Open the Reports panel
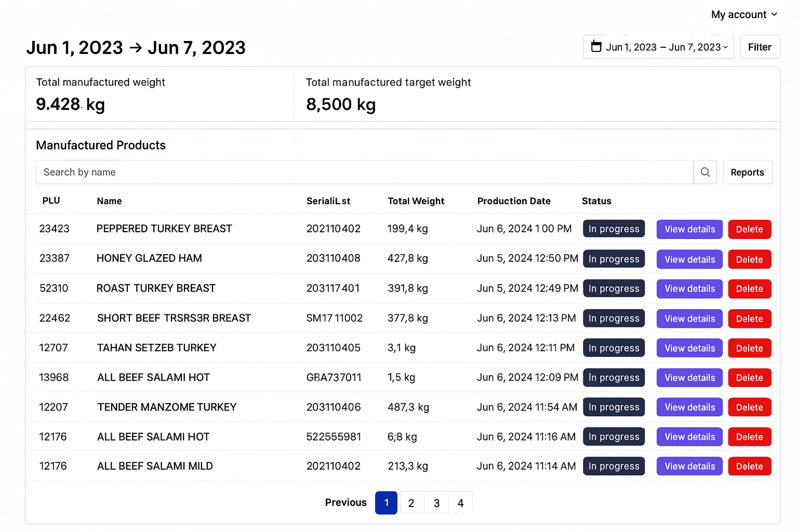The height and width of the screenshot is (532, 798). pyautogui.click(x=748, y=172)
